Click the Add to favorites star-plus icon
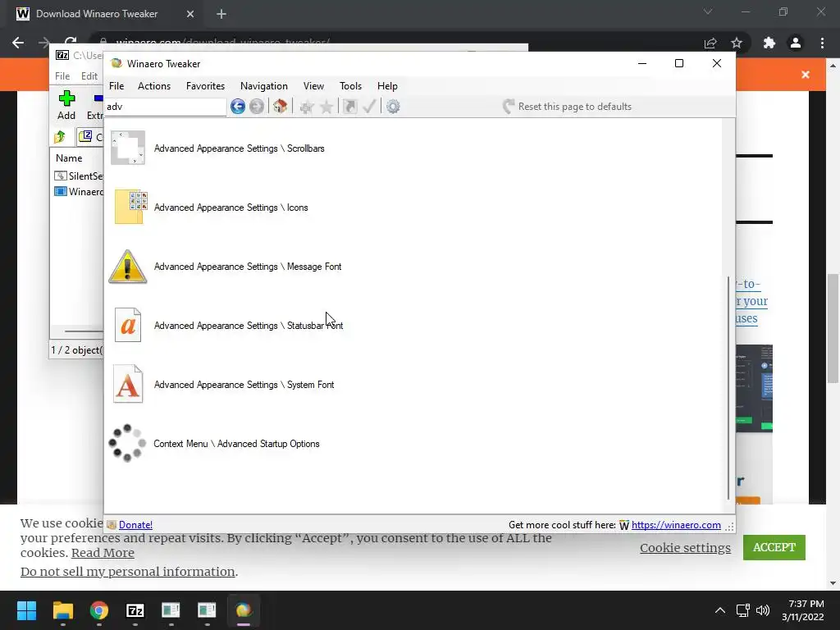 point(307,107)
